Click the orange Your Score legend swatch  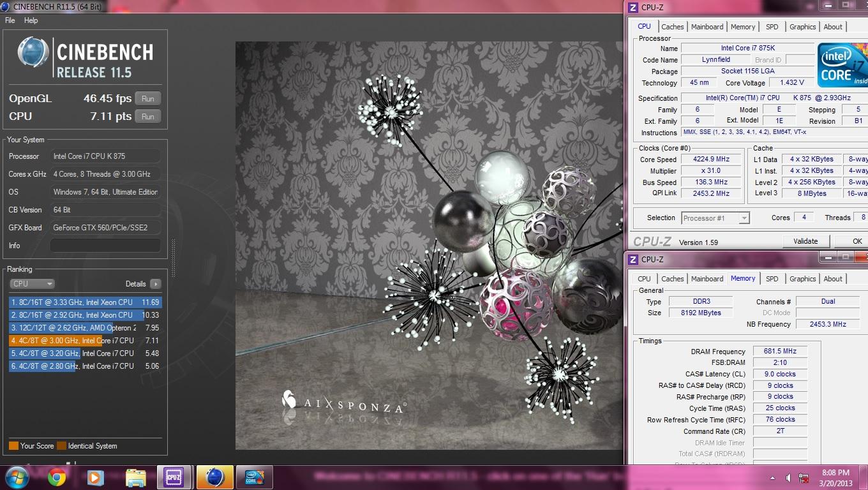click(13, 446)
